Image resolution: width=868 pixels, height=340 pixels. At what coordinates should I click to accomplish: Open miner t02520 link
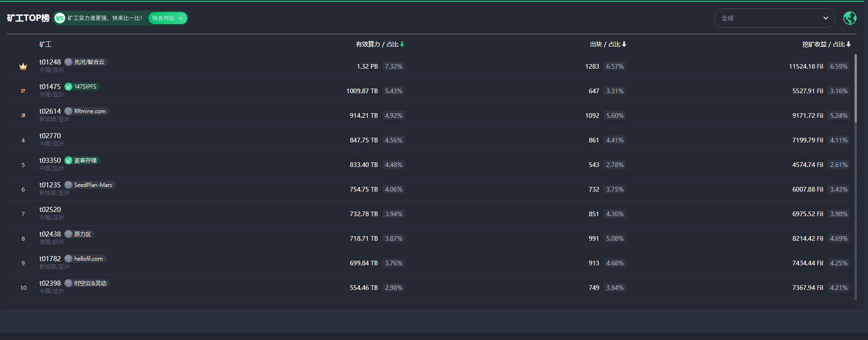click(50, 210)
